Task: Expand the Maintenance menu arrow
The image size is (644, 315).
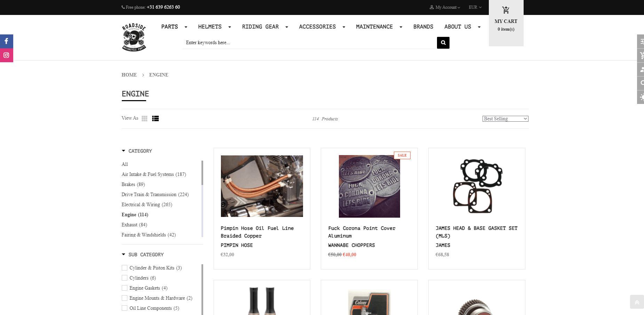Action: (x=401, y=27)
